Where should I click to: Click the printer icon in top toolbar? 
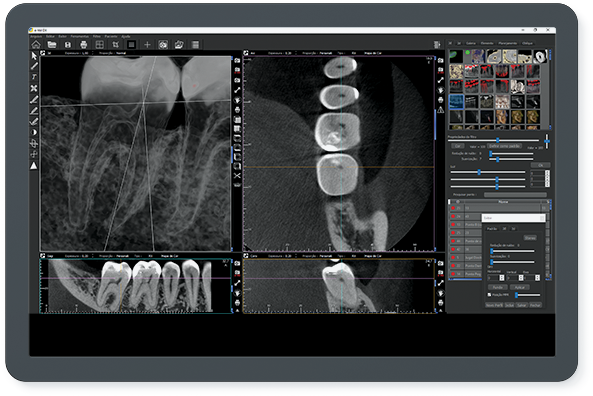84,45
